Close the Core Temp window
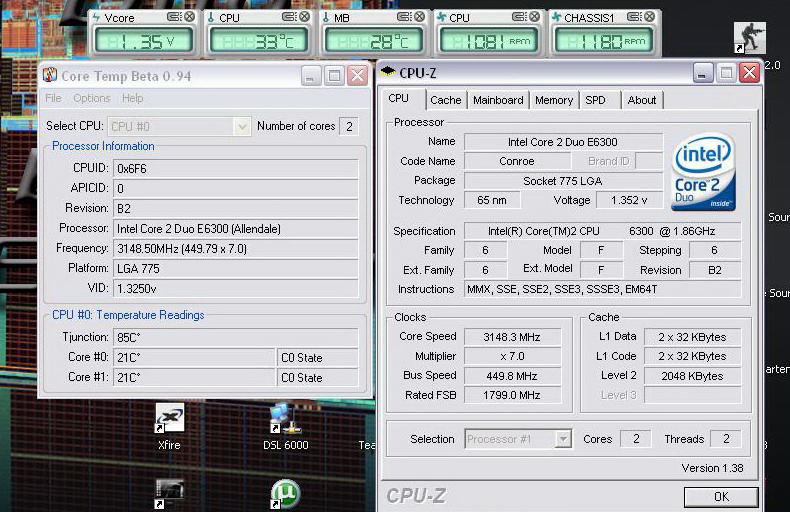This screenshot has height=512, width=790. tap(358, 76)
